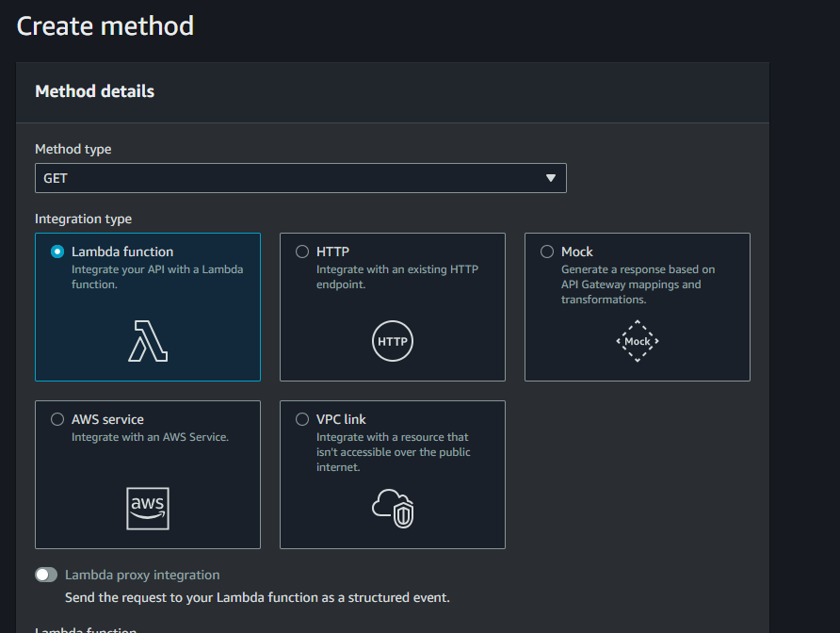This screenshot has height=633, width=840.
Task: Select the VPC link integration card
Action: point(392,475)
